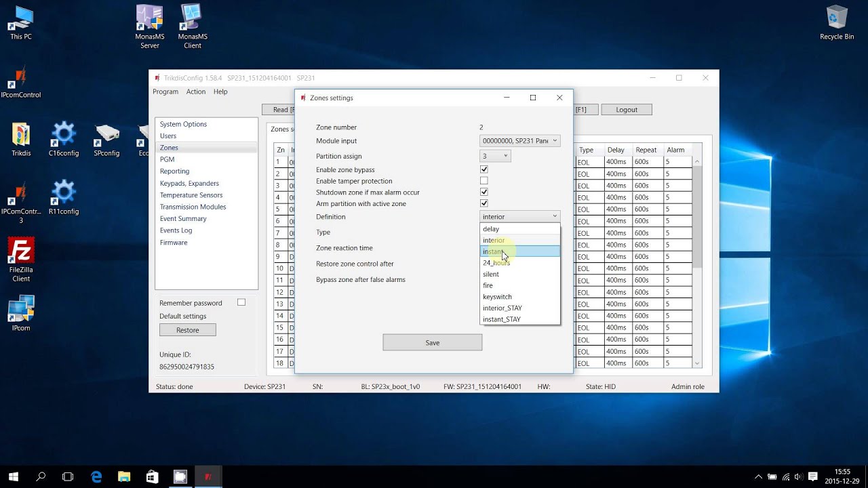
Task: Open R11config gear icon
Action: [x=64, y=198]
